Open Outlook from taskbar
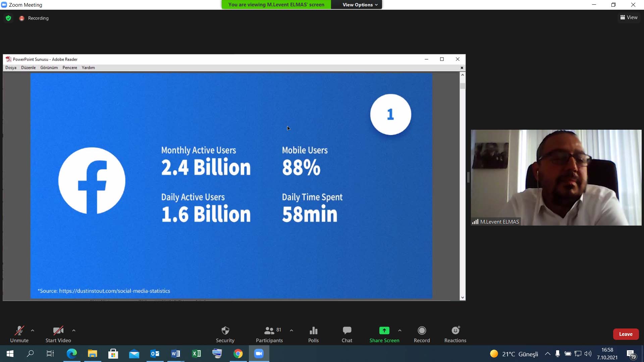 155,354
